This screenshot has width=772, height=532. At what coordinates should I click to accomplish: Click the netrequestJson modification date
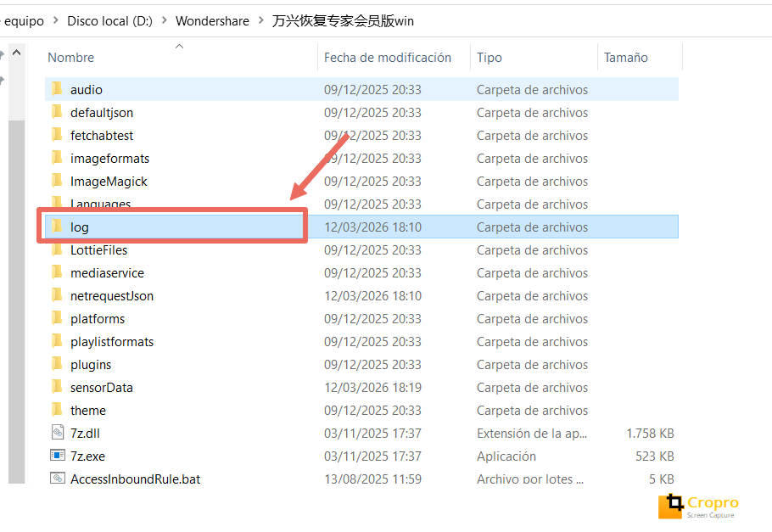click(x=372, y=295)
